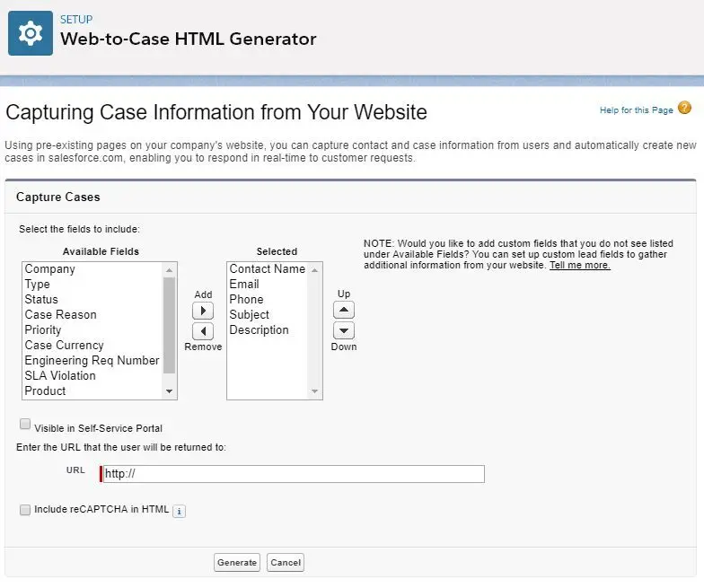Click Available Fields scrollbar up arrow
Screen dimensions: 704x588
[x=169, y=270]
